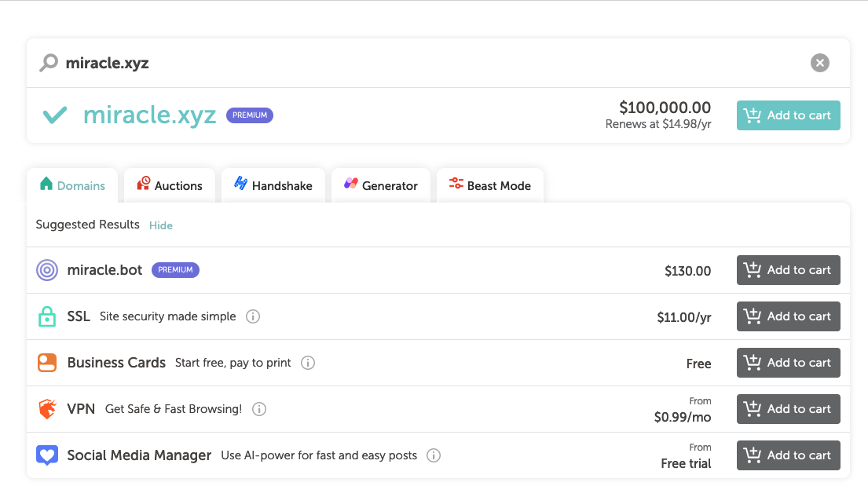Click the Business Cards orange icon

(x=47, y=363)
